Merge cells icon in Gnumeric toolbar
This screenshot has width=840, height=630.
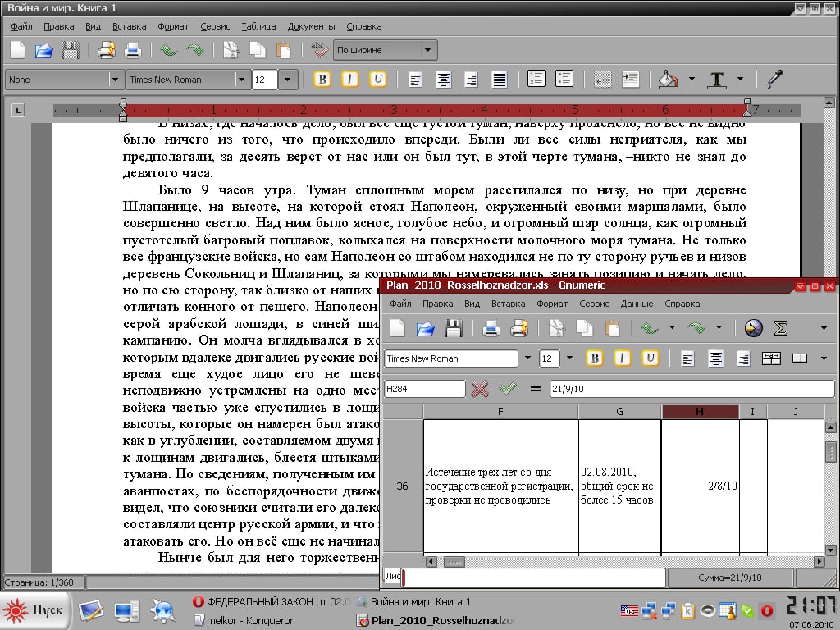tap(771, 358)
